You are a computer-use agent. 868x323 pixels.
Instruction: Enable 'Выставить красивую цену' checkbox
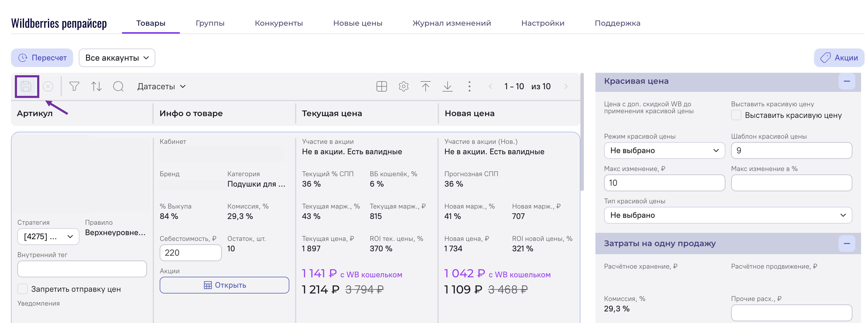(x=736, y=115)
